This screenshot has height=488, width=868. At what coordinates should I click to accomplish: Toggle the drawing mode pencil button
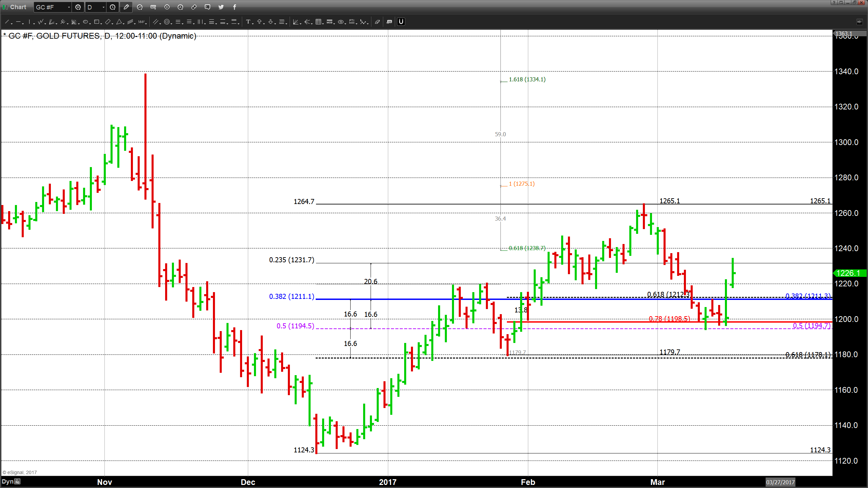click(x=126, y=7)
